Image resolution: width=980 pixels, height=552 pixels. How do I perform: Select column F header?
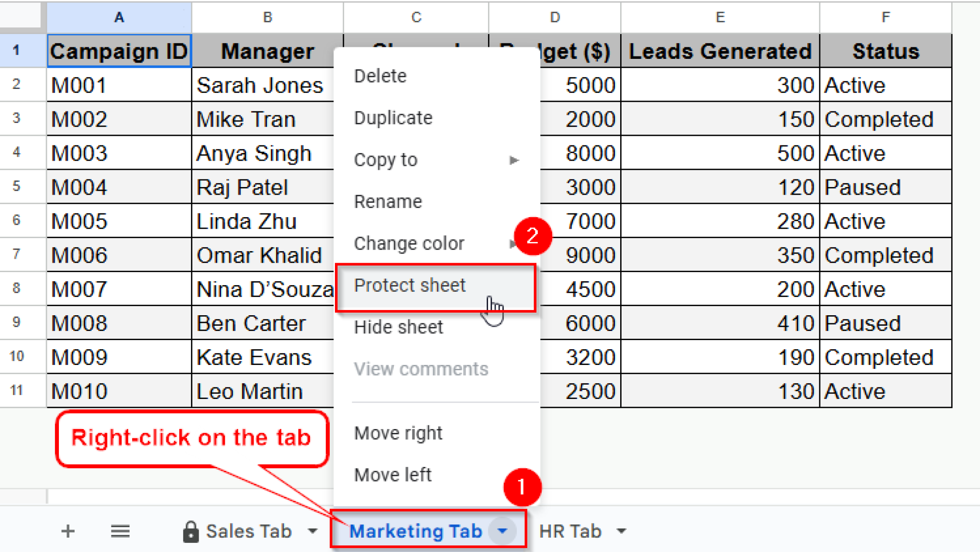click(886, 17)
